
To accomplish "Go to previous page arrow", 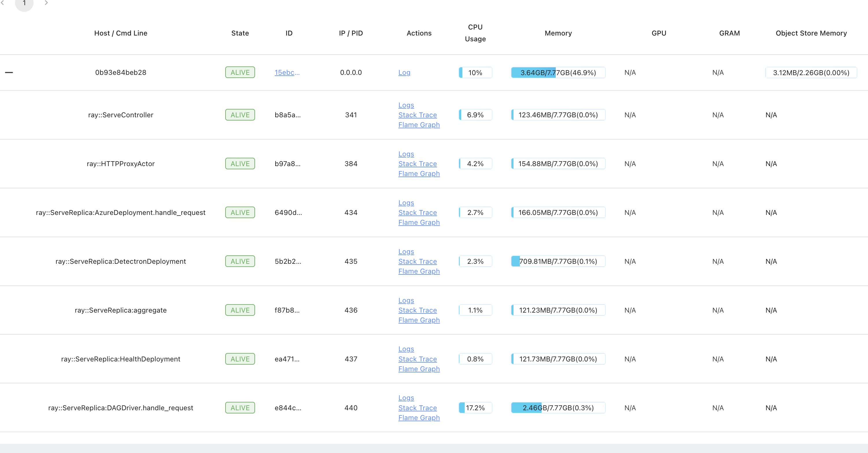I will (2, 3).
